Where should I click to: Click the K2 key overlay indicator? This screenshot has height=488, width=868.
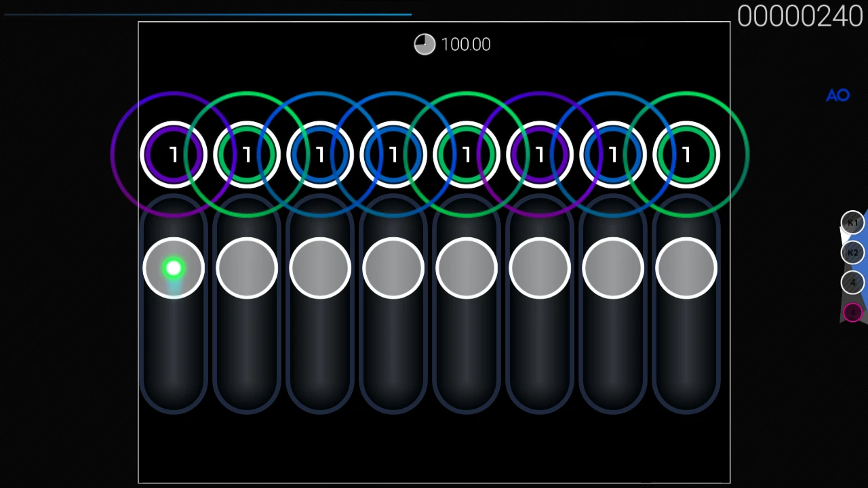pyautogui.click(x=852, y=253)
